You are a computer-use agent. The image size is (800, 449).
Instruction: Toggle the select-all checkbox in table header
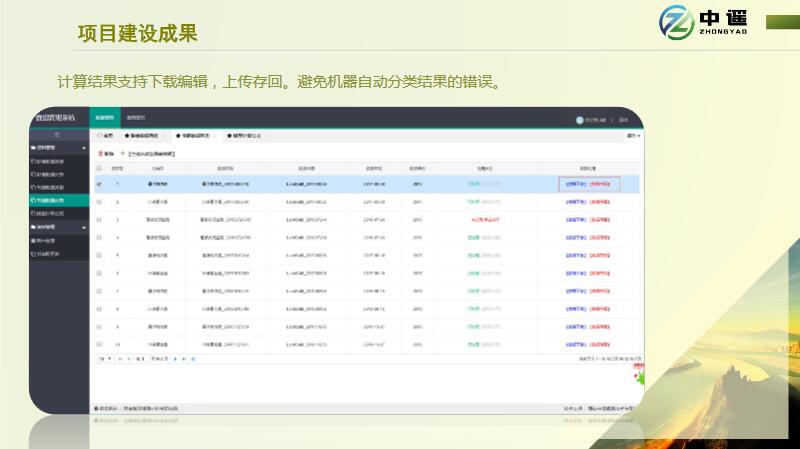pyautogui.click(x=99, y=168)
